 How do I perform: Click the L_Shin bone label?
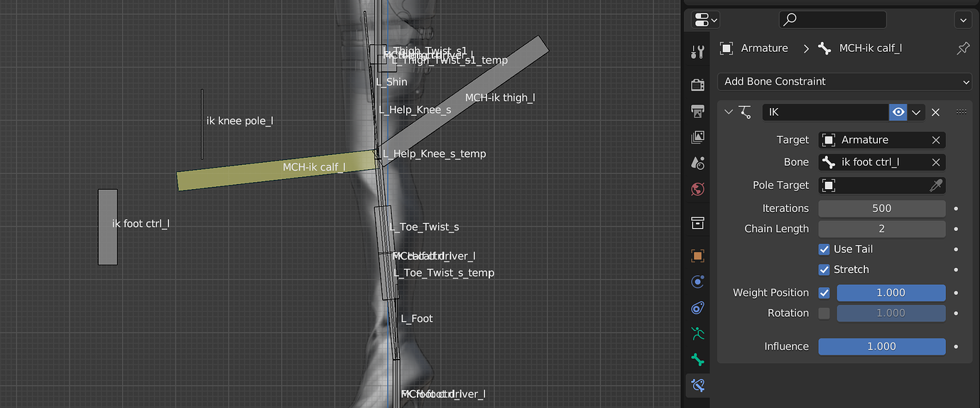tap(392, 82)
